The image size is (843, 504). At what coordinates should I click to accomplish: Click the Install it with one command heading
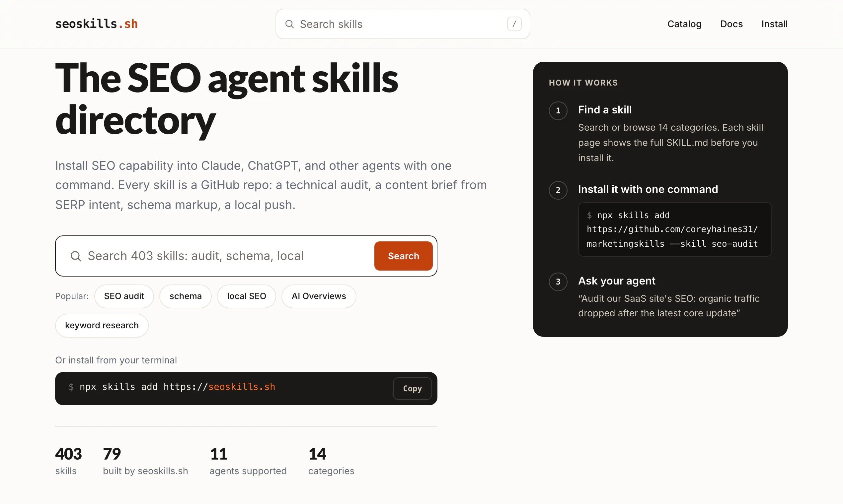648,189
